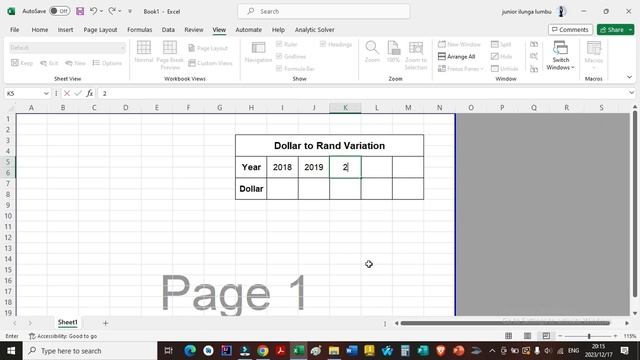Open the Automate tab
This screenshot has height=360, width=640.
[249, 30]
